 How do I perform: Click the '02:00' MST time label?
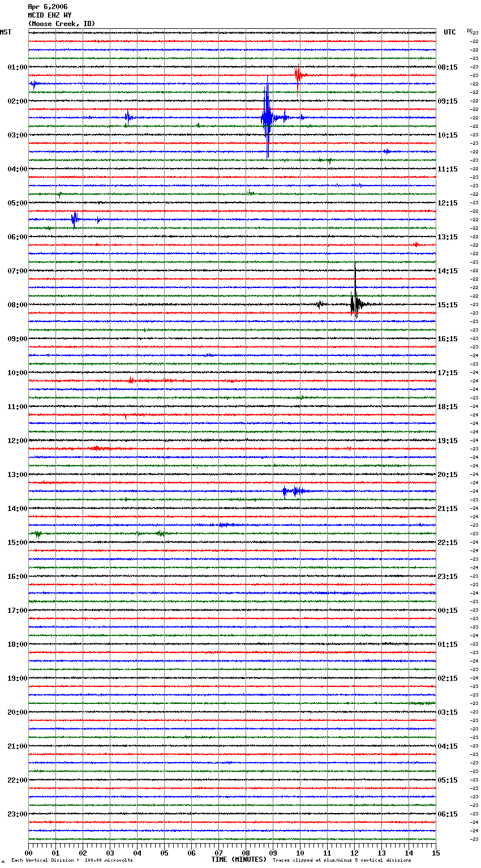click(x=18, y=101)
